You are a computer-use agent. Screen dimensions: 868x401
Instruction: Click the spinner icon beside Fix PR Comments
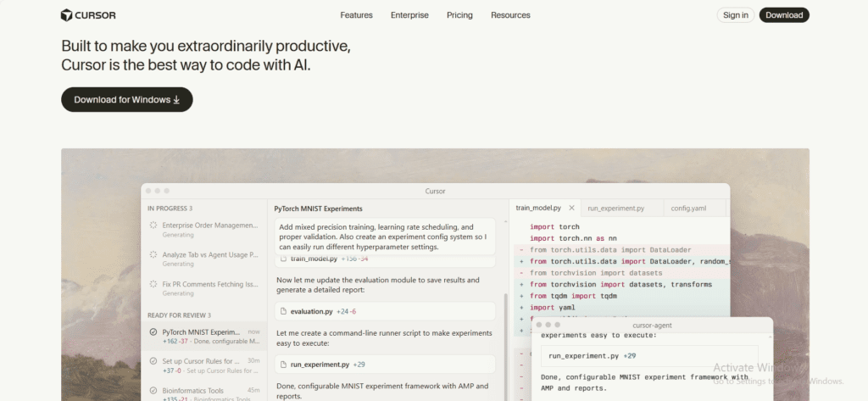(x=153, y=284)
